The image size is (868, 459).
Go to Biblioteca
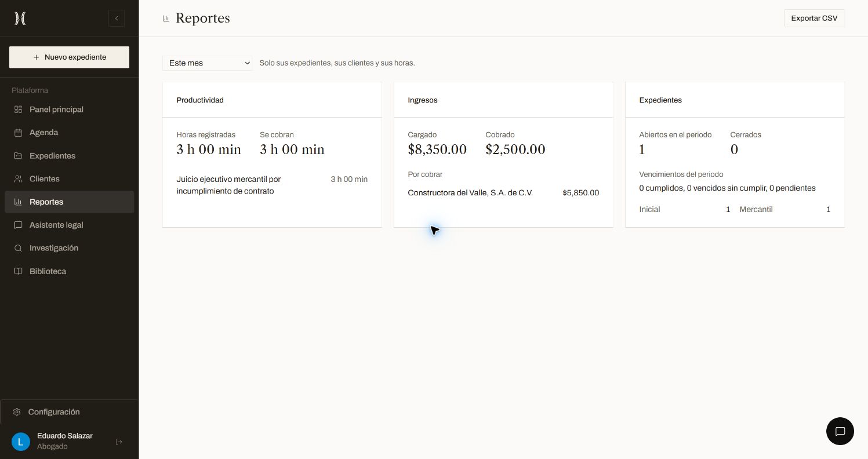(69, 271)
